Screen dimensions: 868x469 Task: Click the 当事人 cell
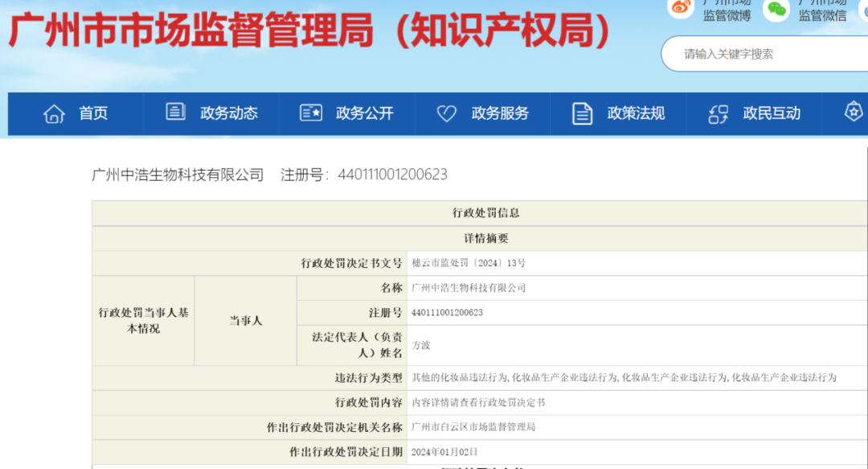(246, 321)
